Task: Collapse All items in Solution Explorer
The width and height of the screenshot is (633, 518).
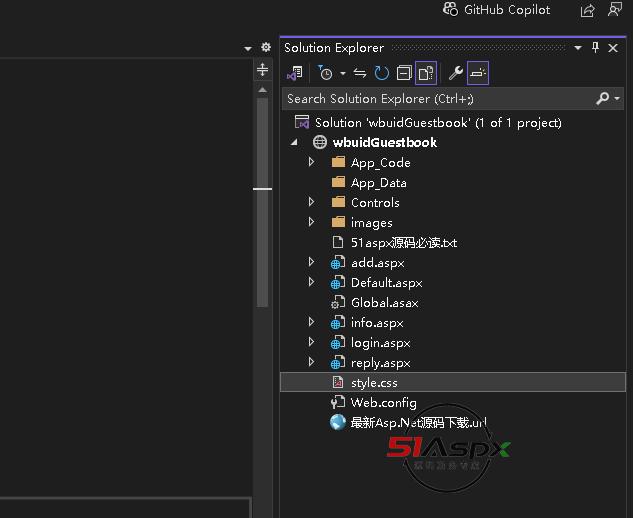Action: [x=404, y=73]
